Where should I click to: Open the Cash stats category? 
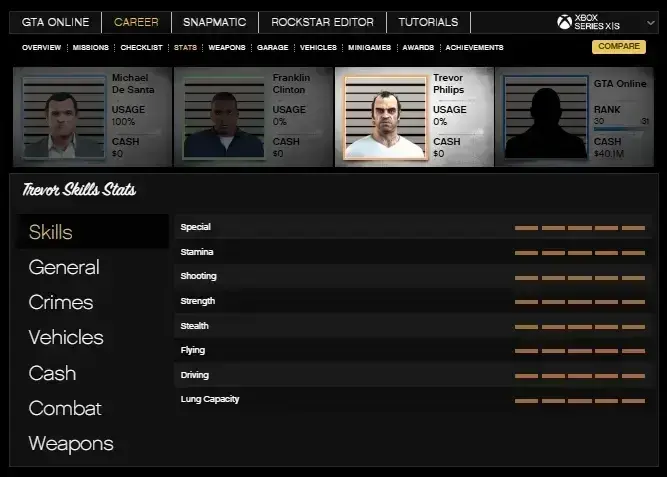pyautogui.click(x=52, y=373)
